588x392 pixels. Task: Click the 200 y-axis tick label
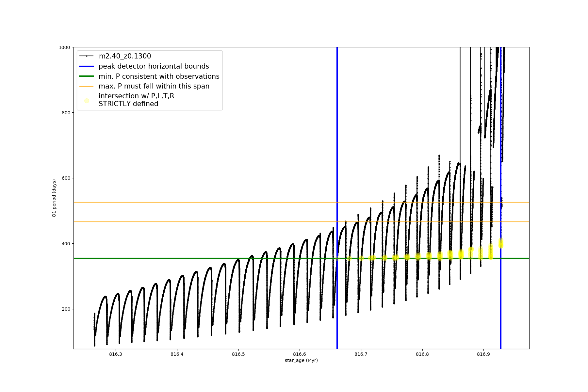[66, 309]
